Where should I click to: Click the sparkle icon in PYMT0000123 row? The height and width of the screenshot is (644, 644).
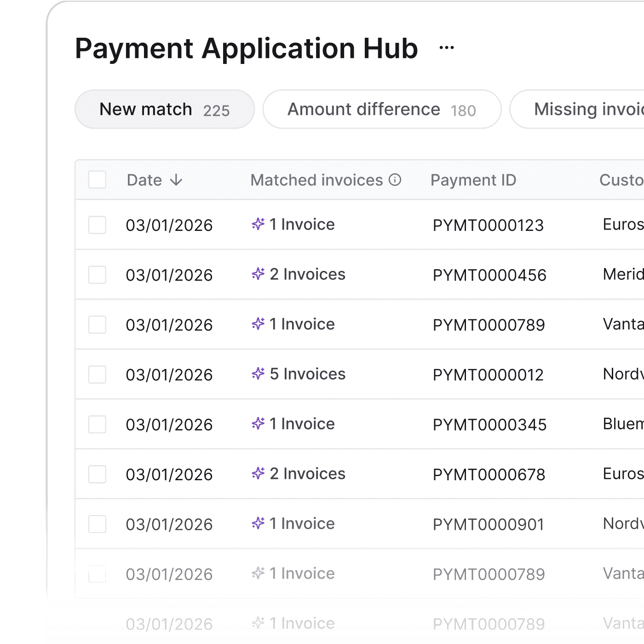pyautogui.click(x=258, y=224)
